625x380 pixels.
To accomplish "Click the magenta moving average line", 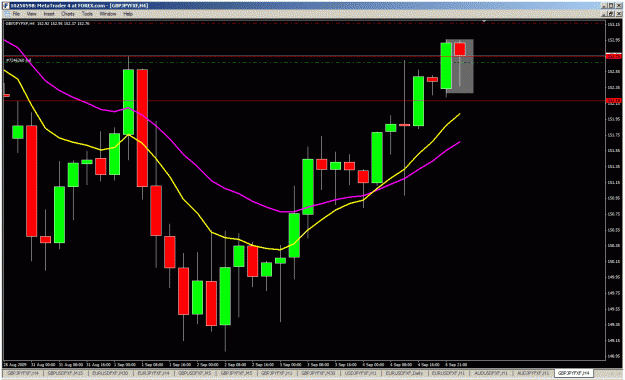I will click(211, 181).
